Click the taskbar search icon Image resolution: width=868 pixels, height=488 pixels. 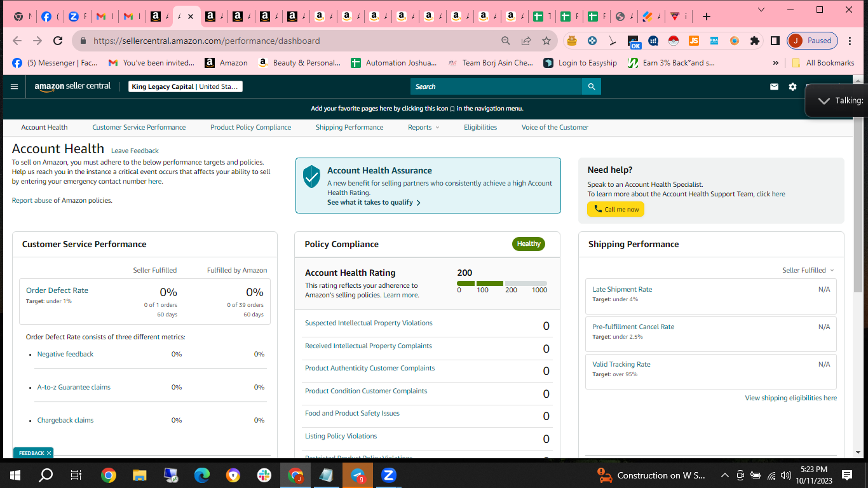click(46, 475)
